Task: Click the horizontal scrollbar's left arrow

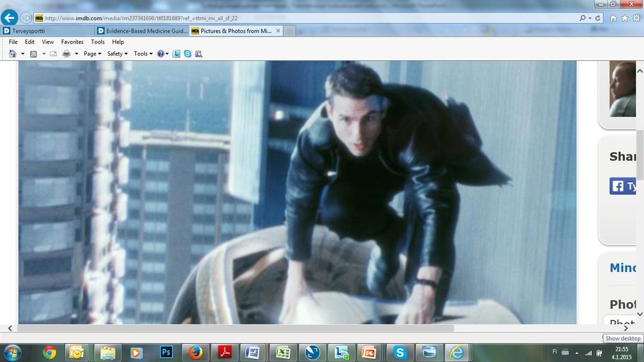Action: coord(10,328)
